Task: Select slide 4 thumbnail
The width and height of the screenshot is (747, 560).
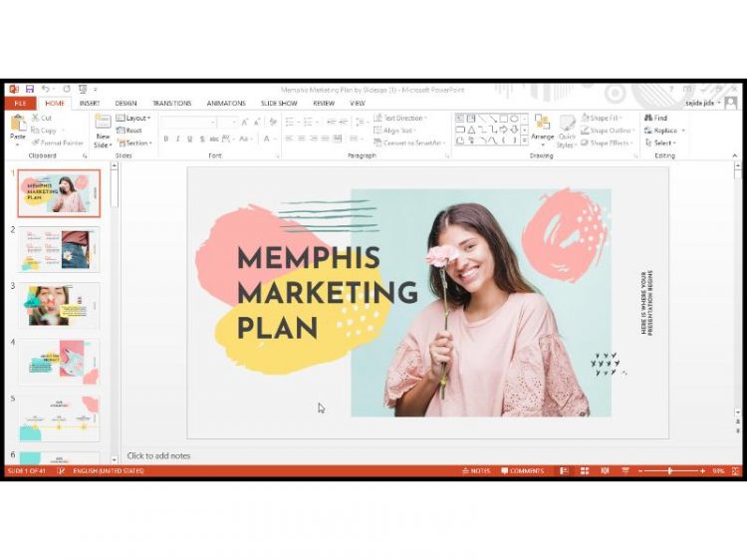Action: [59, 363]
